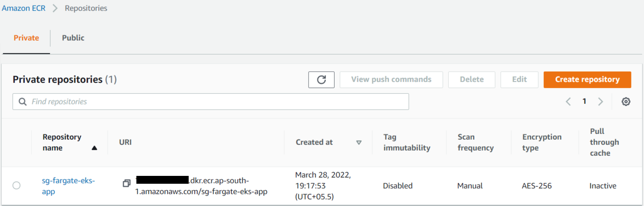Click the AES-256 encryption value

537,186
